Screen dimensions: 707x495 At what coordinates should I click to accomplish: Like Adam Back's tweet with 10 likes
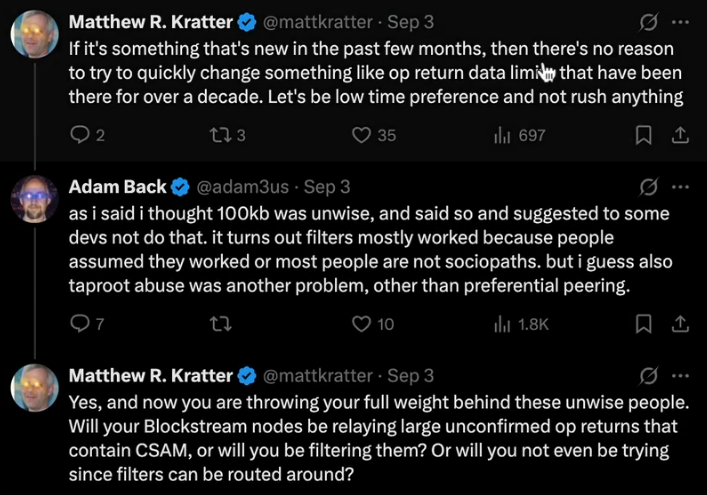pyautogui.click(x=362, y=323)
